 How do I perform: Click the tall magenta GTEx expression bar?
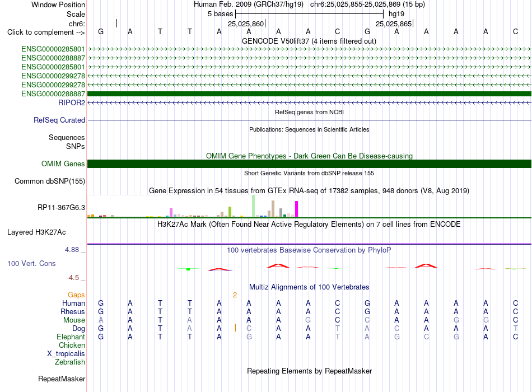pyautogui.click(x=297, y=209)
